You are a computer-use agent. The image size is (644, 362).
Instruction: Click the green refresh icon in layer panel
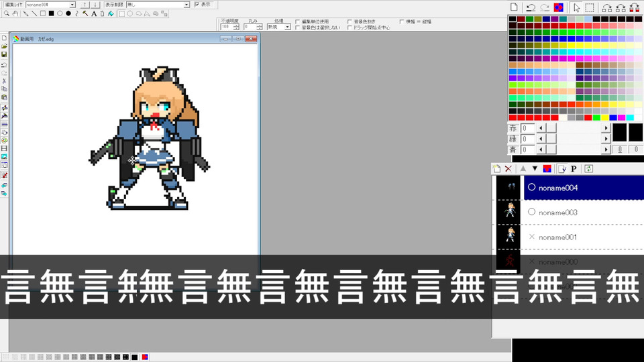pyautogui.click(x=588, y=169)
